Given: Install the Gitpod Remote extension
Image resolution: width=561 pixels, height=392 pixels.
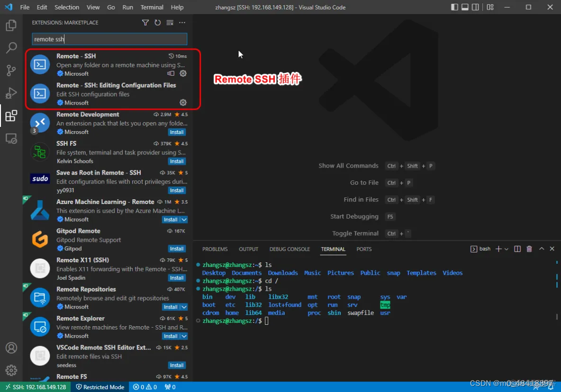Looking at the screenshot, I should tap(177, 249).
